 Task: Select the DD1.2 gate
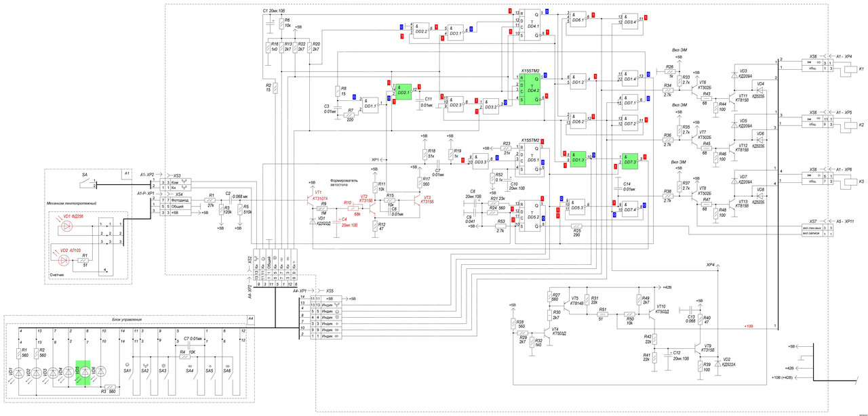(x=578, y=81)
